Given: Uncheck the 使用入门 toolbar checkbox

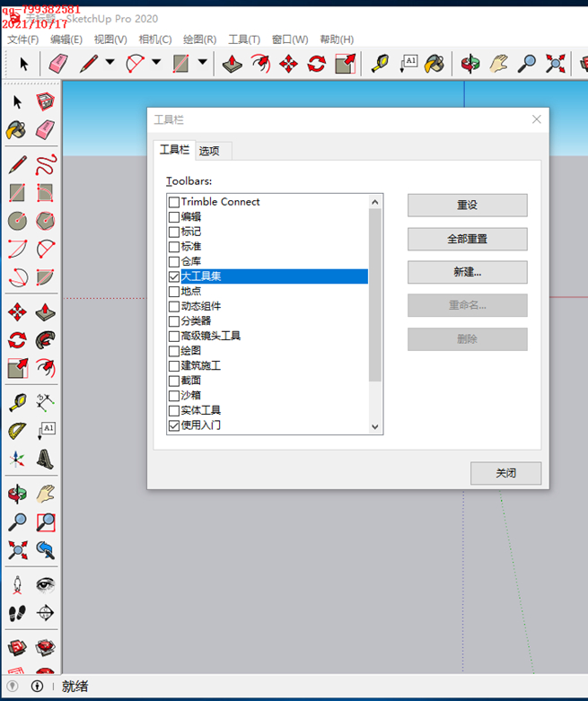Looking at the screenshot, I should point(174,425).
